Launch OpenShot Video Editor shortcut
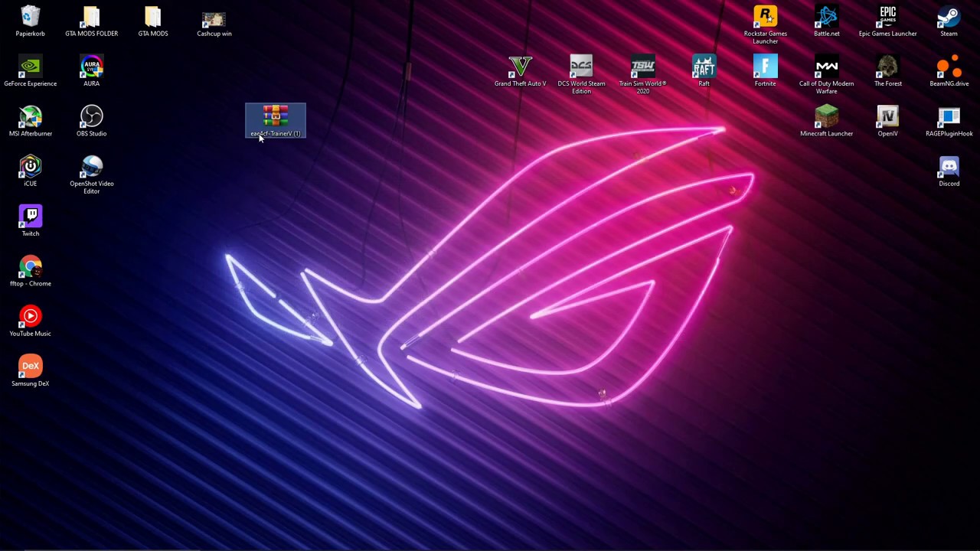 [91, 174]
